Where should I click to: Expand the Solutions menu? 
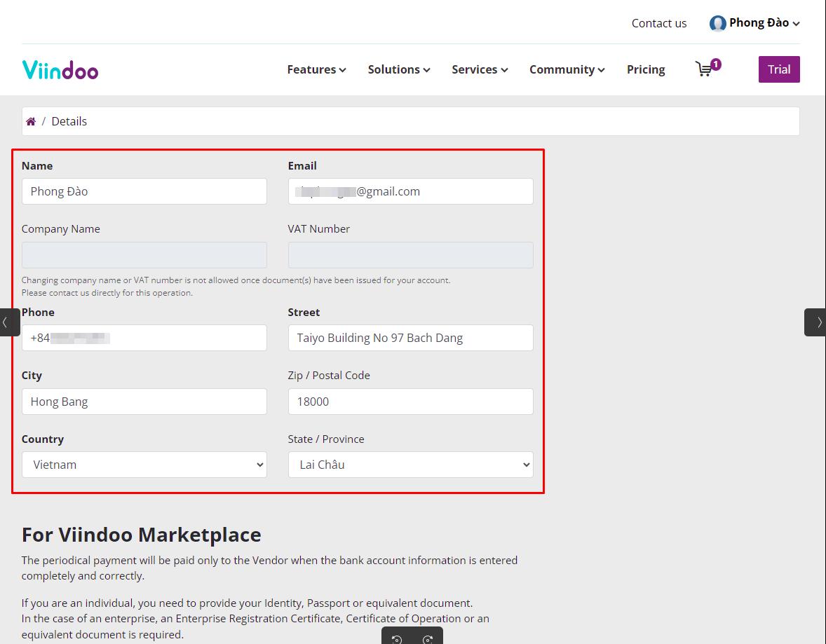click(x=399, y=69)
